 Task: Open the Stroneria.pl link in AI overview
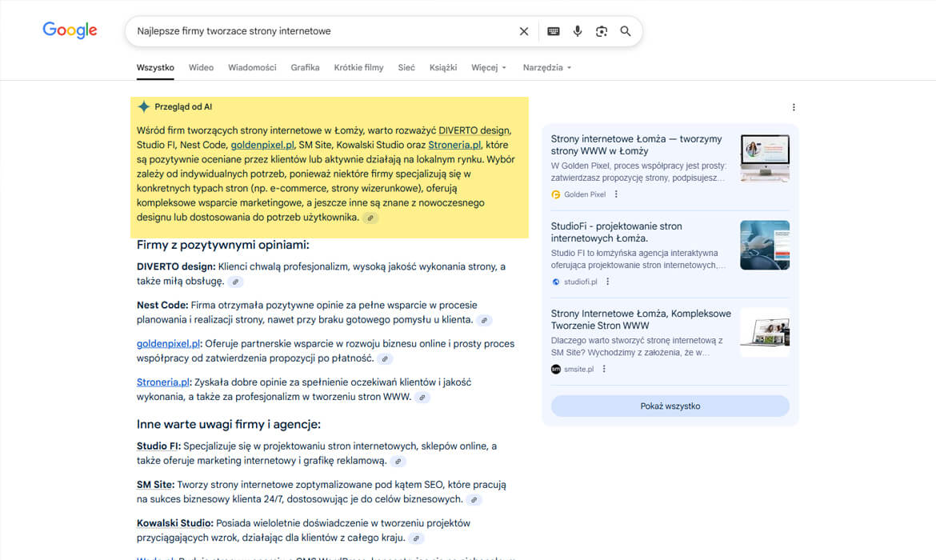(x=454, y=145)
